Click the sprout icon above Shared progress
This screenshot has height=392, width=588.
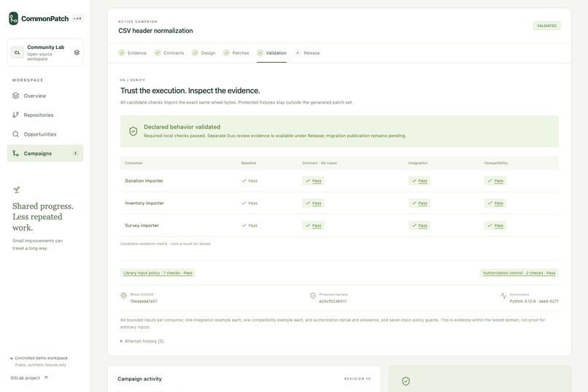tap(17, 190)
